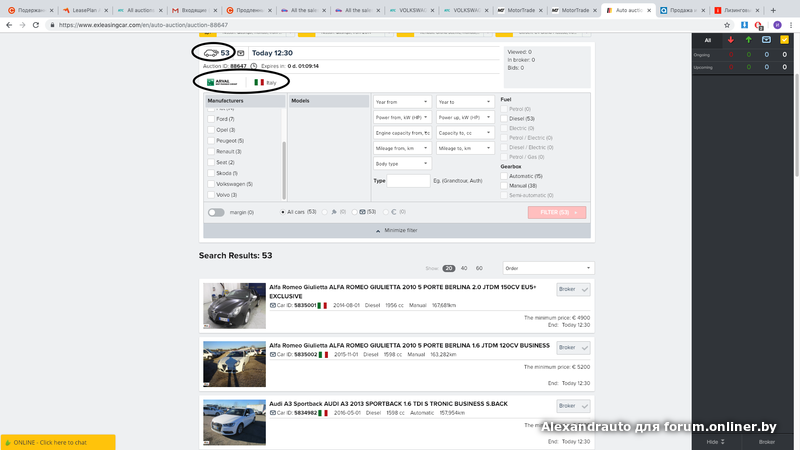Click the Manufacturers list scrollbar
The width and height of the screenshot is (800, 450).
(284, 170)
